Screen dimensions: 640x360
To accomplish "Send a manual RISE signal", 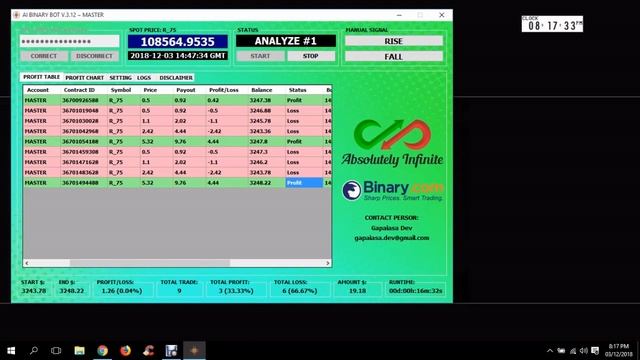I will 393,41.
